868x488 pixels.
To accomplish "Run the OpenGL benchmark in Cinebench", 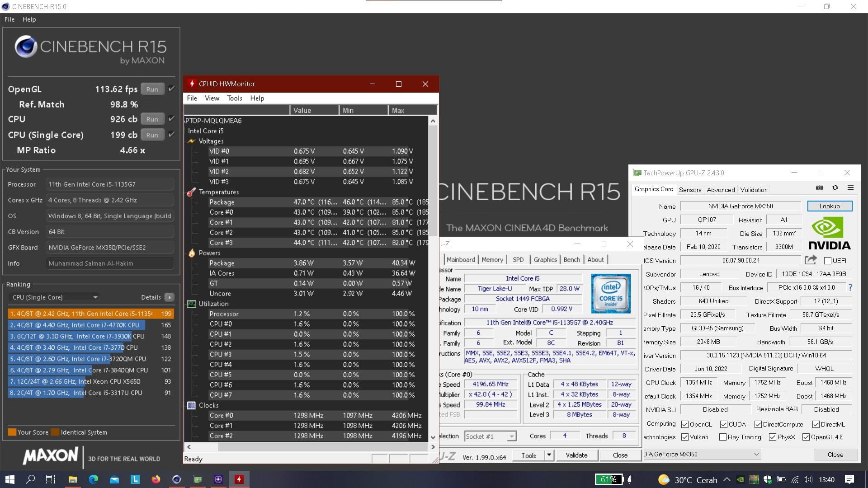I will (x=152, y=89).
